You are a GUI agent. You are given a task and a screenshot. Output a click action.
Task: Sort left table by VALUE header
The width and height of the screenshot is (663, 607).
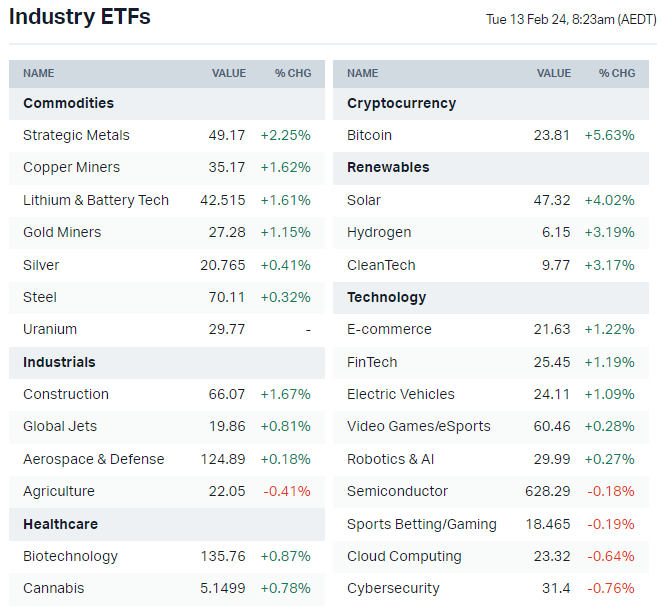228,73
